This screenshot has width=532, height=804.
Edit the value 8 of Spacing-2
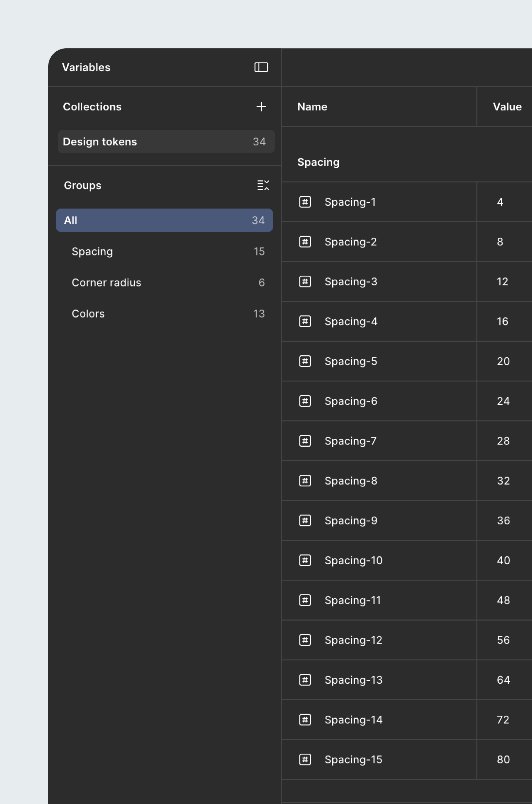coord(500,242)
